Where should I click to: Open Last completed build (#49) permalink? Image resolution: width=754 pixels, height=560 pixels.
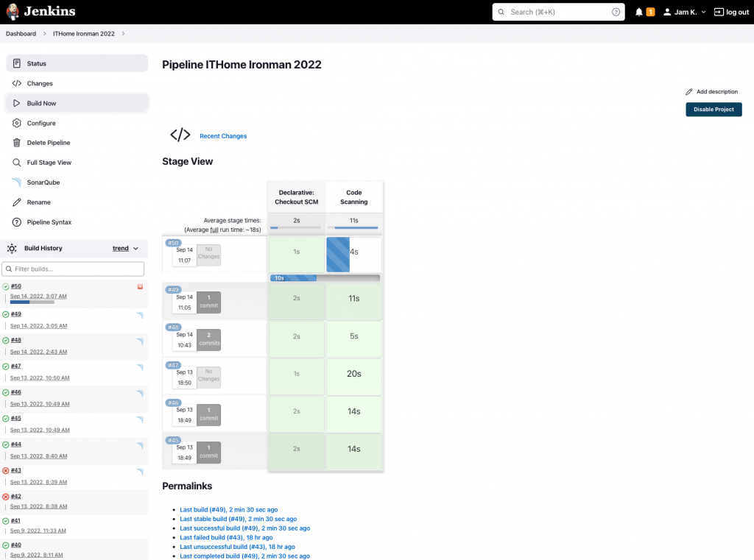244,556
